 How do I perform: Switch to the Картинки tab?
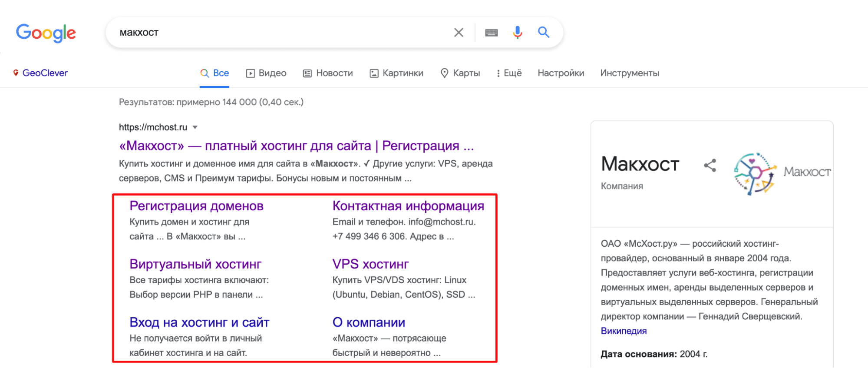click(396, 73)
